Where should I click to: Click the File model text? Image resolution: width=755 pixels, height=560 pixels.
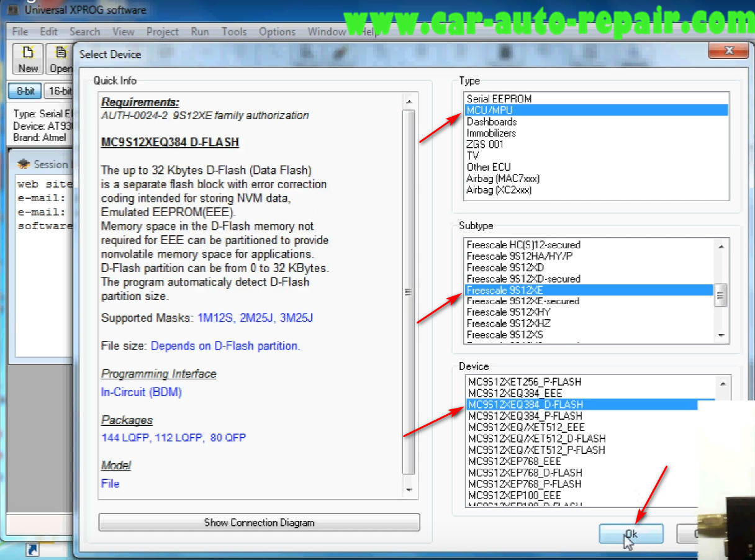coord(110,483)
